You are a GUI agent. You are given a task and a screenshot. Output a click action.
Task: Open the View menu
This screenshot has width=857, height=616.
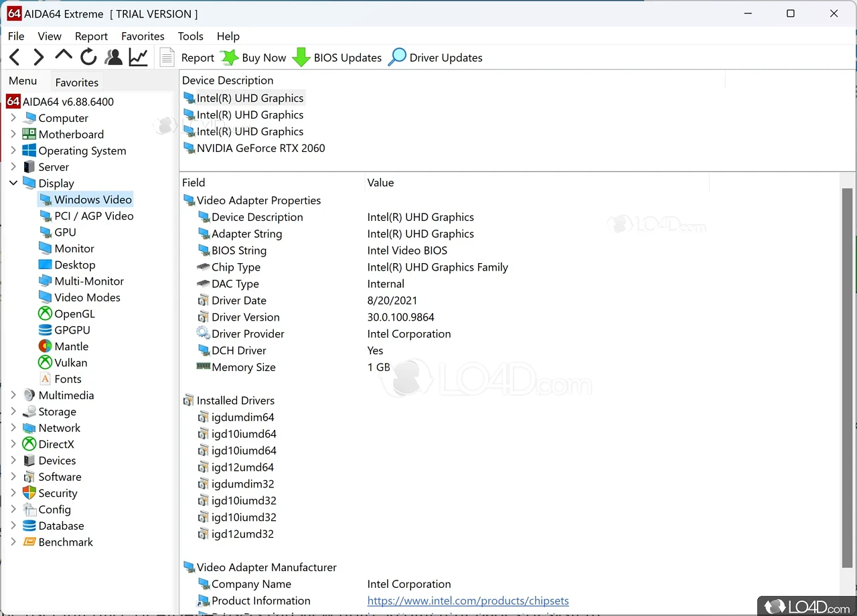coord(50,36)
